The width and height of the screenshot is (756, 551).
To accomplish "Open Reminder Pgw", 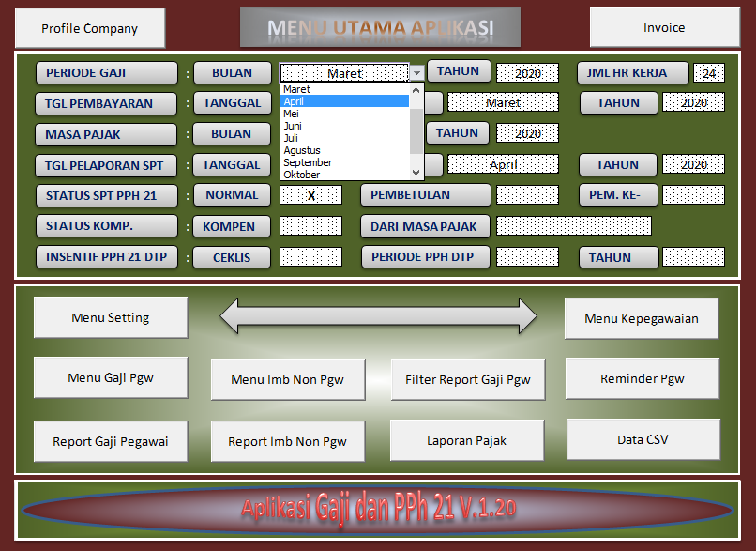I will [643, 378].
